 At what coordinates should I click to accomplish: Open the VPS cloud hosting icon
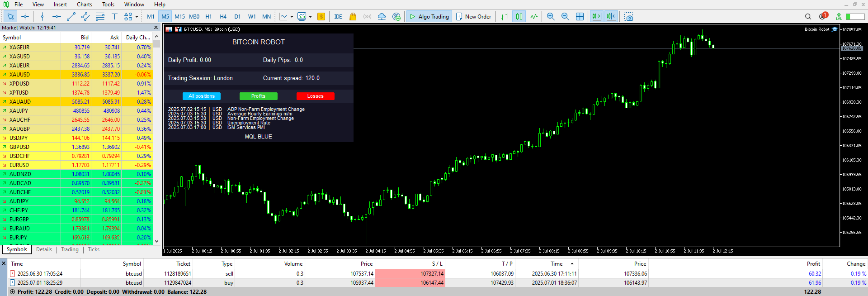pyautogui.click(x=382, y=17)
